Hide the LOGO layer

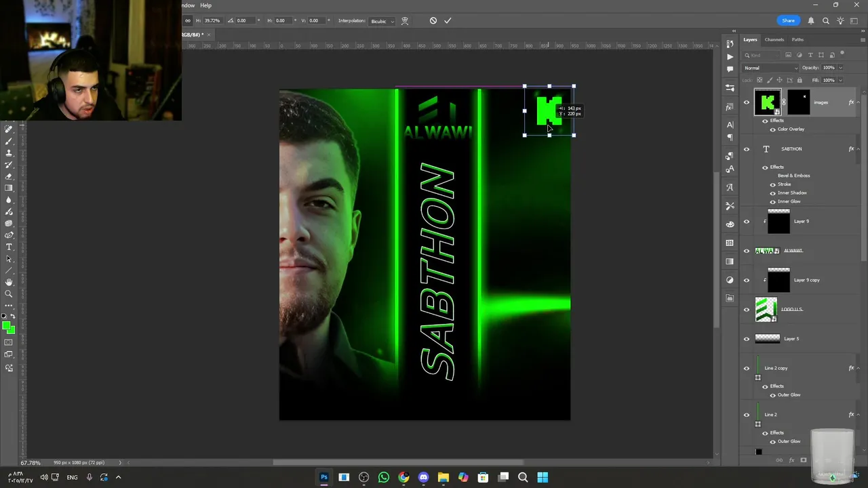coord(747,310)
